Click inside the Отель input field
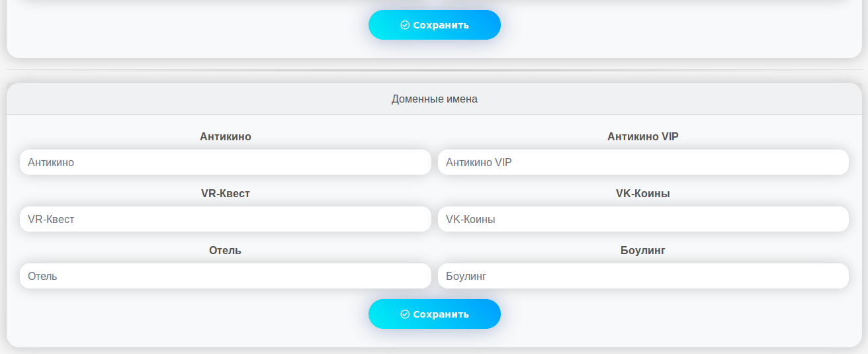The height and width of the screenshot is (354, 868). point(225,276)
